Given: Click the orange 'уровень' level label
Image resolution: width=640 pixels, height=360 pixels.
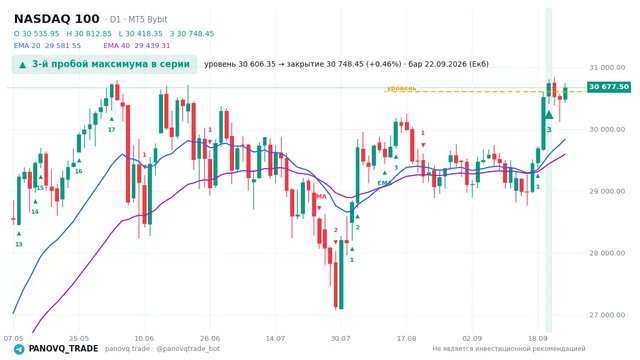Looking at the screenshot, I should [x=402, y=88].
